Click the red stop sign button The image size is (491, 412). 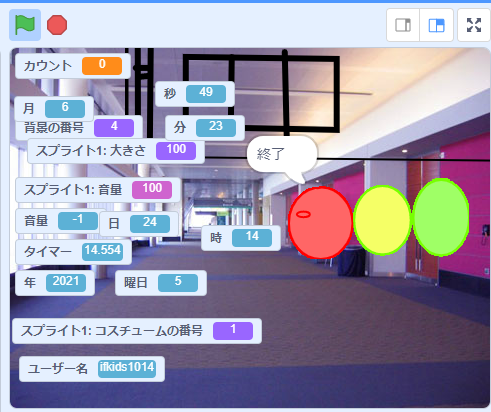[x=57, y=25]
